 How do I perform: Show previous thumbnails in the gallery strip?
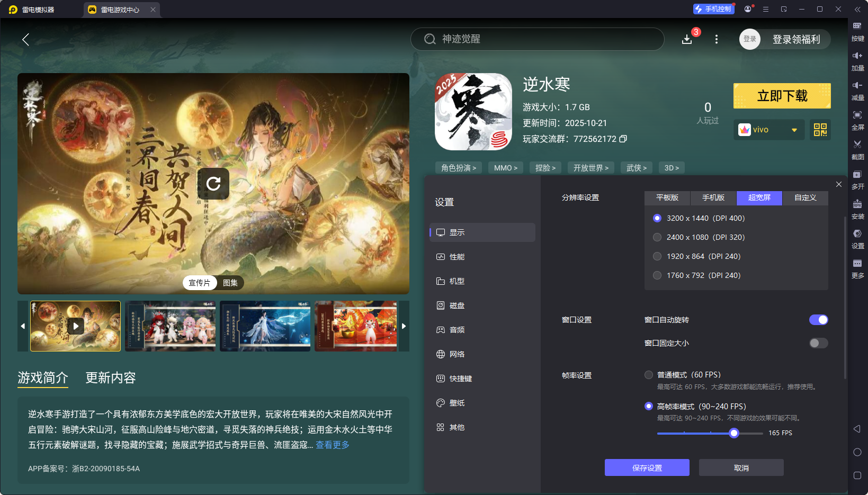(x=23, y=326)
